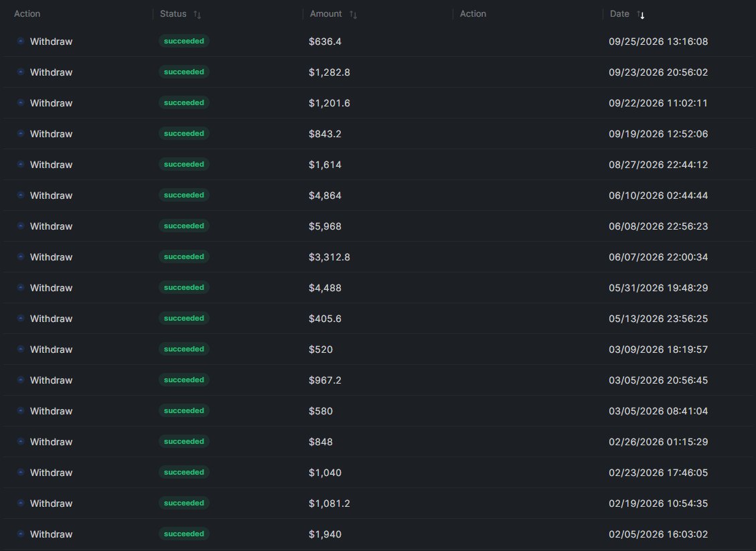Viewport: 756px width, 551px height.
Task: Click the Action header beside Date
Action: click(473, 14)
